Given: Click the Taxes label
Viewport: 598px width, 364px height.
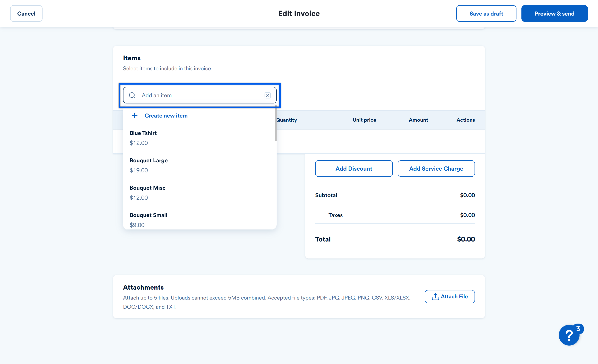Looking at the screenshot, I should coord(335,215).
